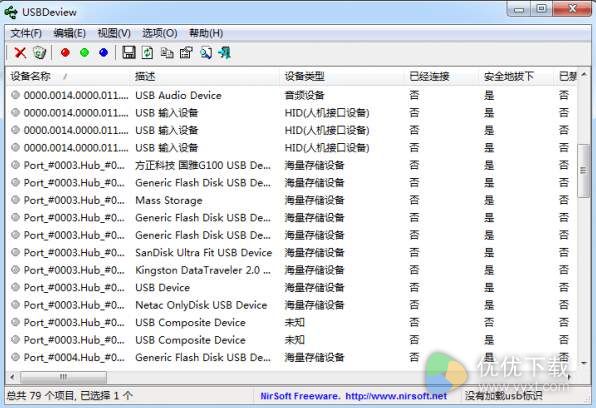The height and width of the screenshot is (408, 596).
Task: Click the status bar item count text
Action: (x=70, y=396)
